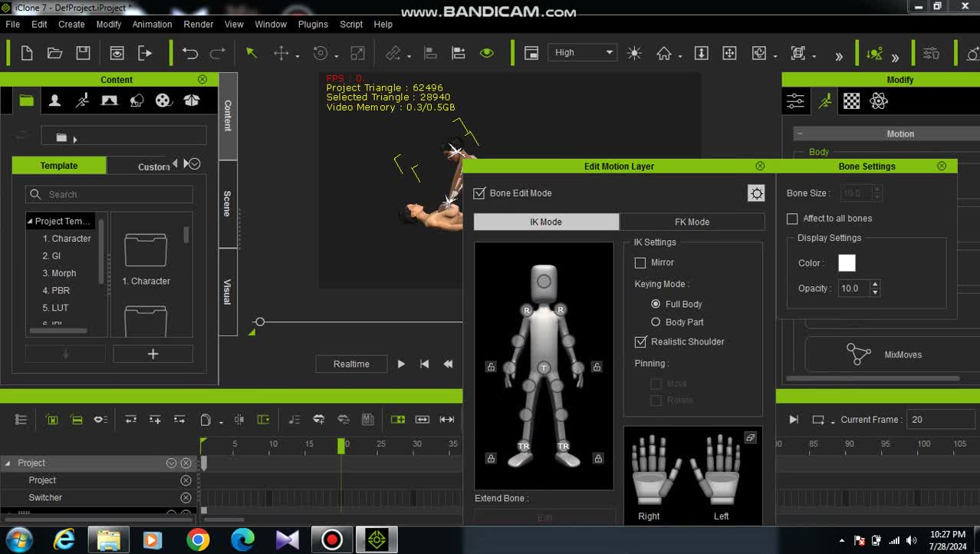The height and width of the screenshot is (554, 980).
Task: Switch to the FK Mode tab
Action: (x=692, y=222)
